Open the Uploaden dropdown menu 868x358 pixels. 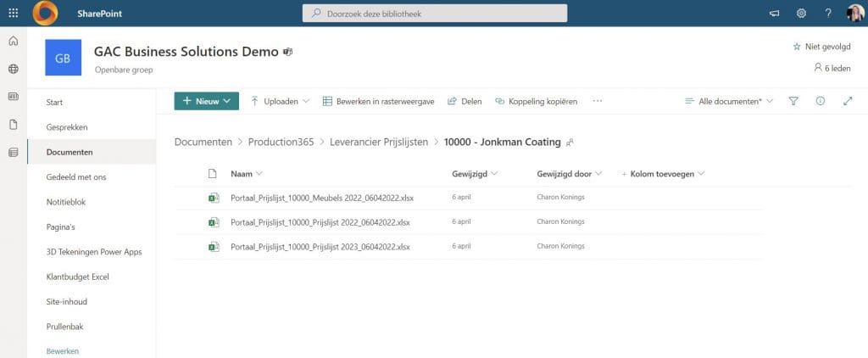[280, 101]
